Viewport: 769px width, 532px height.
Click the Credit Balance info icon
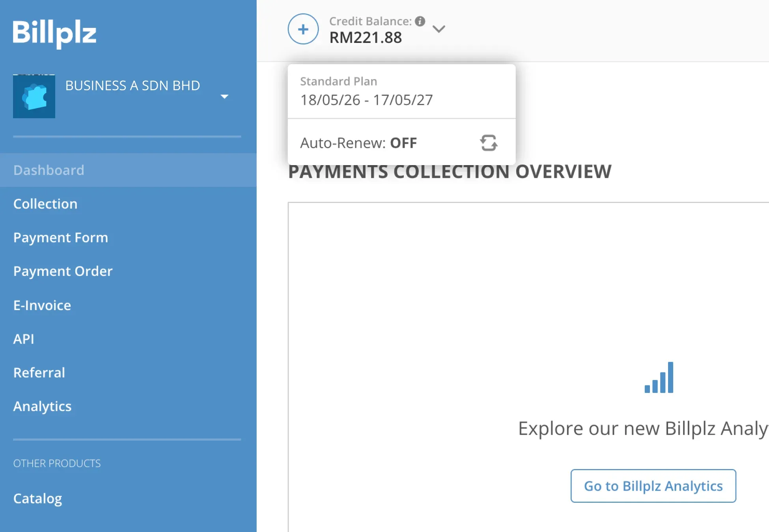point(420,21)
